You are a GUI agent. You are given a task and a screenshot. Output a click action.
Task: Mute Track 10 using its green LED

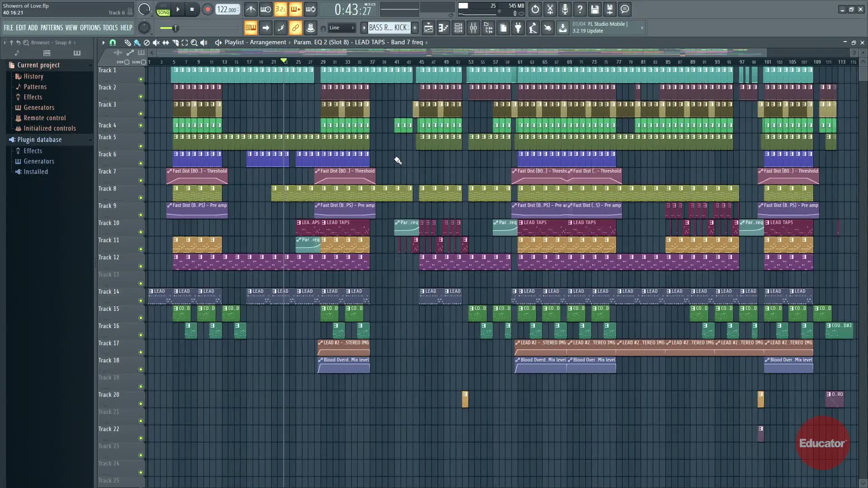(141, 232)
